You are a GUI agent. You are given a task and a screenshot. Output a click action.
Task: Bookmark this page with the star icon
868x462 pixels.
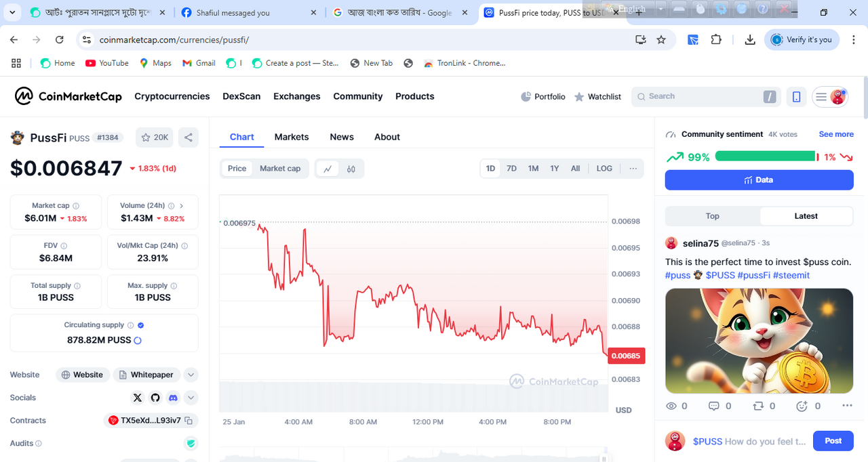(661, 40)
